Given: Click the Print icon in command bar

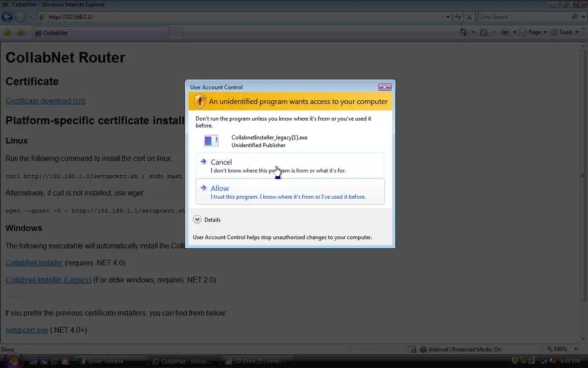Looking at the screenshot, I should (x=505, y=32).
